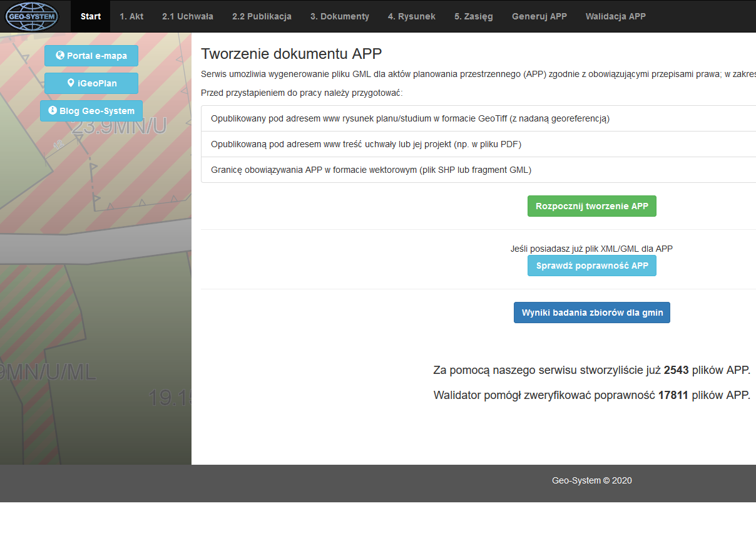Screen dimensions: 756x533
Task: Open Blog Geo-System info button
Action: point(91,111)
